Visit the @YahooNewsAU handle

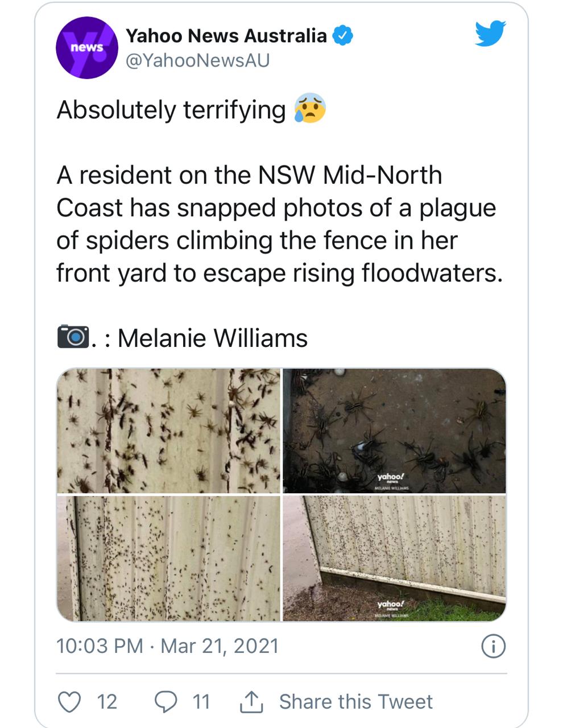coord(197,60)
